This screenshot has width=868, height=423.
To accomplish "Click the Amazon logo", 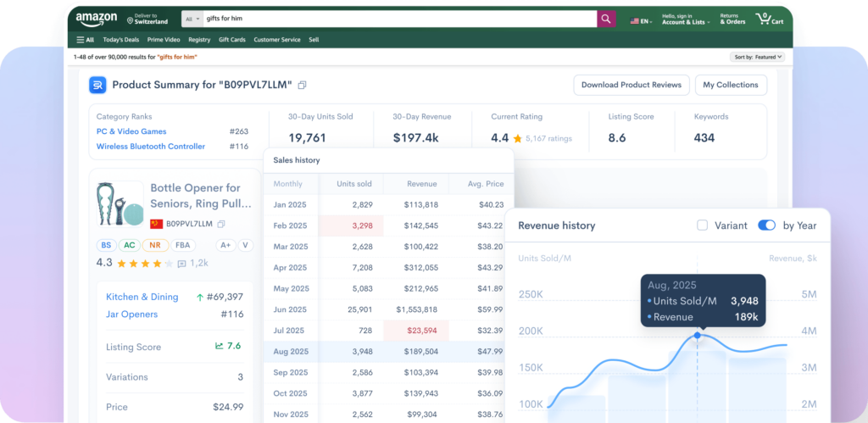I will click(x=96, y=18).
